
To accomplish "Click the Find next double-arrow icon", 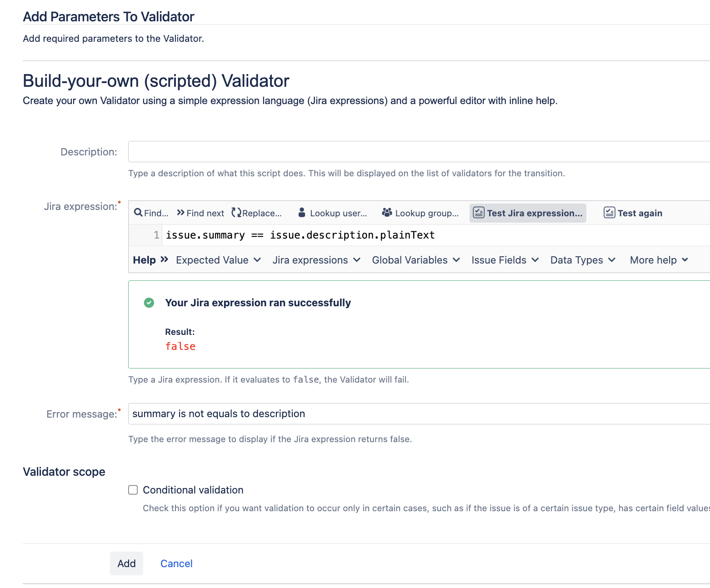I will point(180,213).
